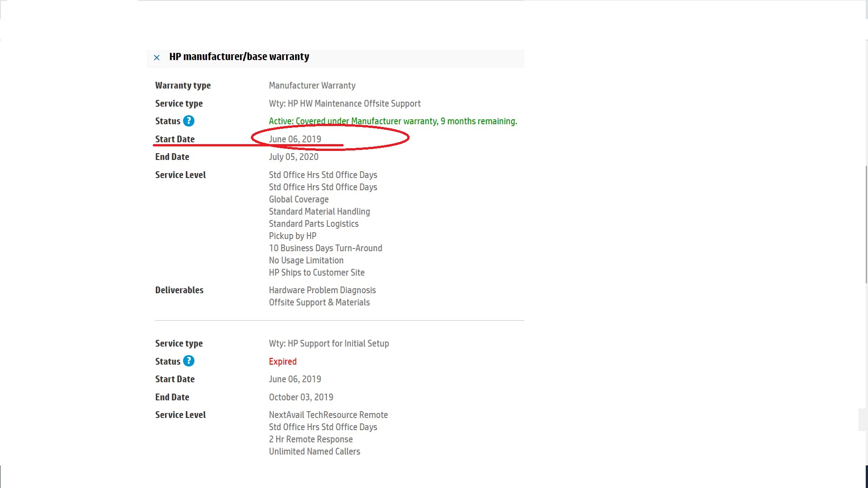Screen dimensions: 868x488
Task: Click the HP manufacturer/base warranty header title
Action: coord(239,57)
